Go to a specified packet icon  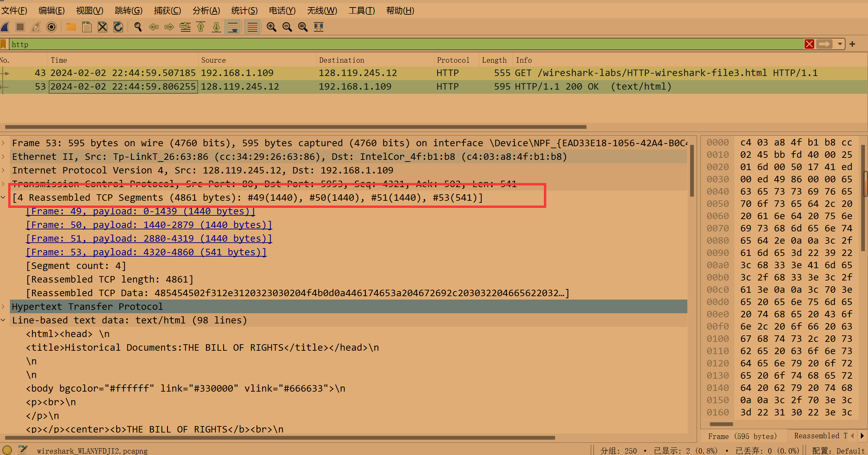pos(185,27)
